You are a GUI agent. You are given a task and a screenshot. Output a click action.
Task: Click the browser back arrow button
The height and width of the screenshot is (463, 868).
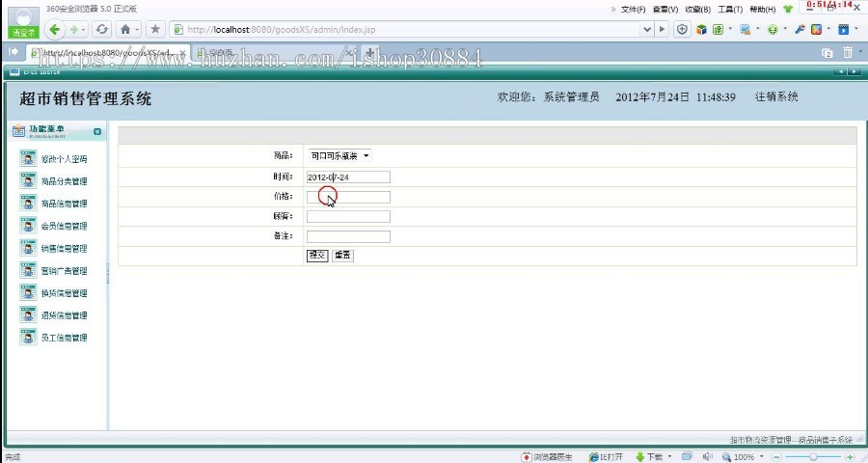click(x=54, y=29)
